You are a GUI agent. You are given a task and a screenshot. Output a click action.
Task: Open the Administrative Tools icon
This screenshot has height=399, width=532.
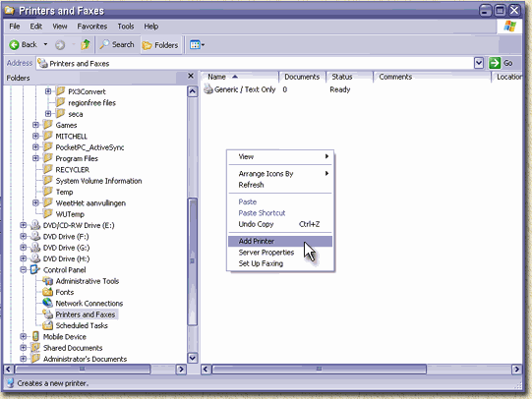pos(48,281)
